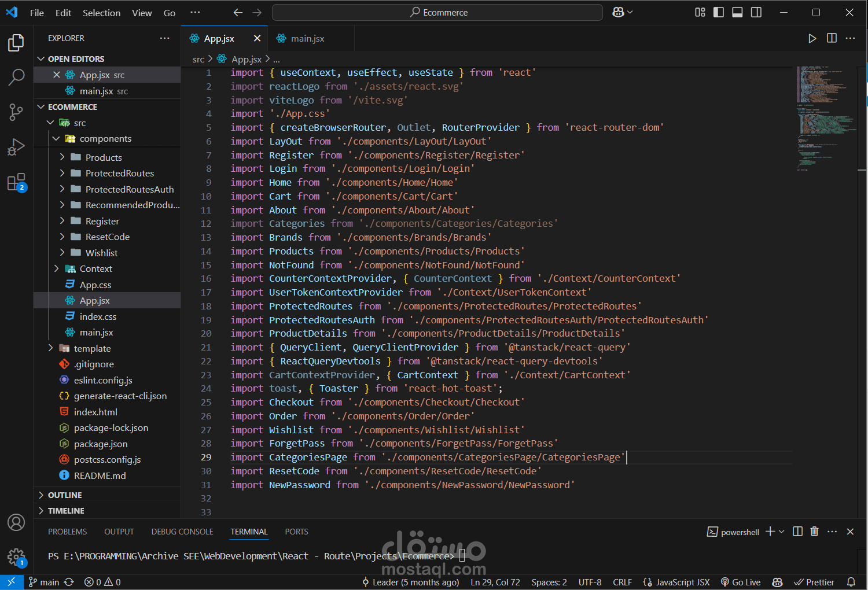The height and width of the screenshot is (590, 868).
Task: Click Go Live in status bar
Action: [741, 582]
